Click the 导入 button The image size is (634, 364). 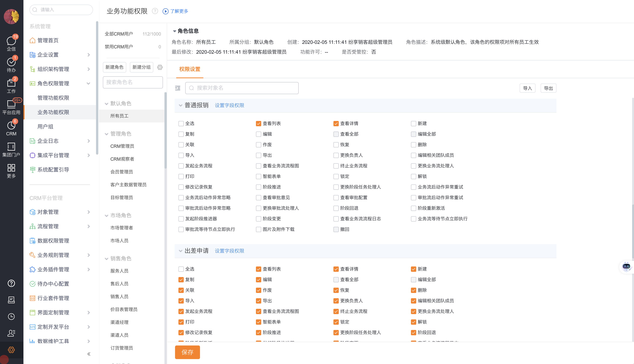(528, 88)
